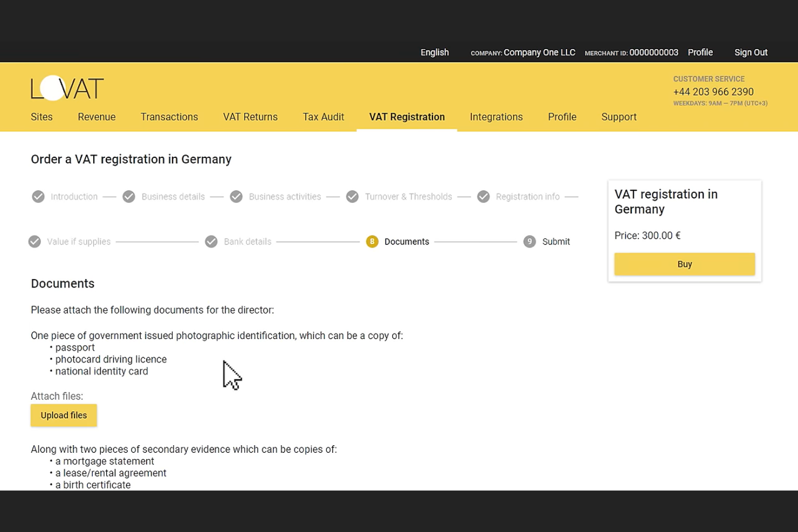Open the Profile from the top bar

pyautogui.click(x=700, y=52)
